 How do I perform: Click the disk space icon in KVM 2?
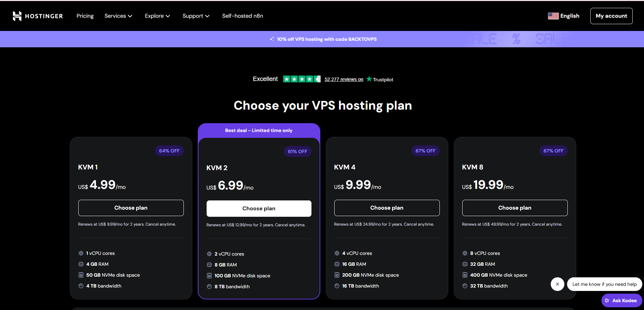pyautogui.click(x=209, y=276)
